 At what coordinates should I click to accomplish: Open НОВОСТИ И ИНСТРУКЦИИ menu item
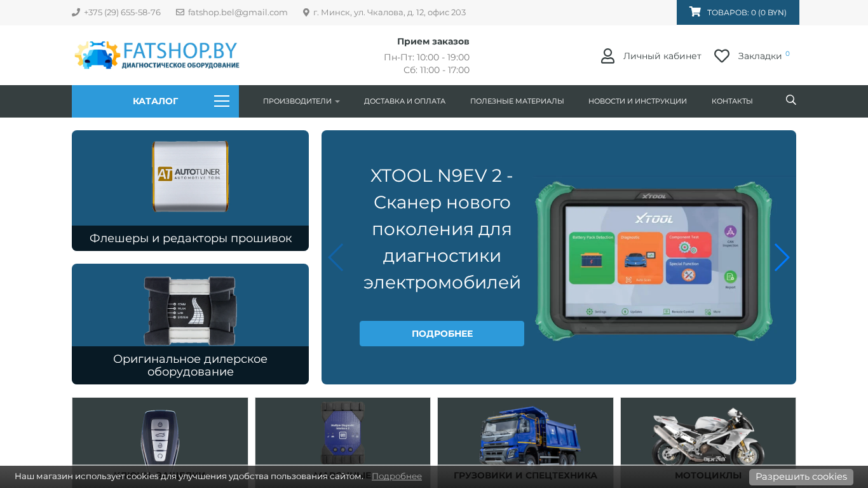(637, 101)
